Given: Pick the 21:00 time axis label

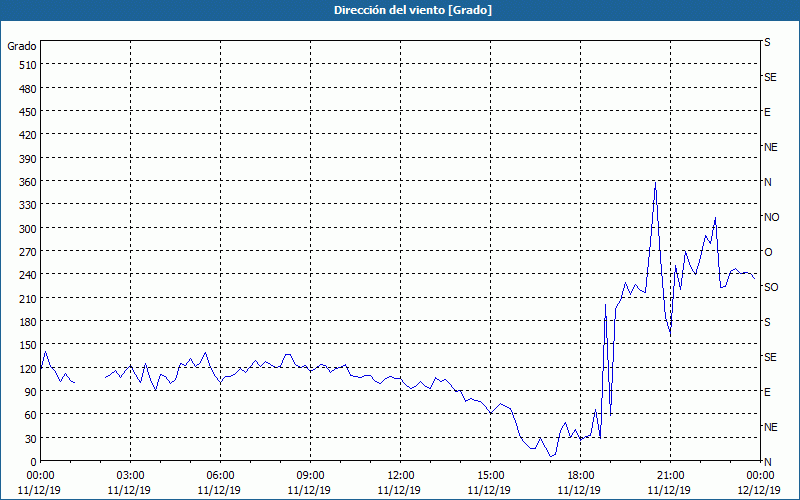Looking at the screenshot, I should coord(670,476).
